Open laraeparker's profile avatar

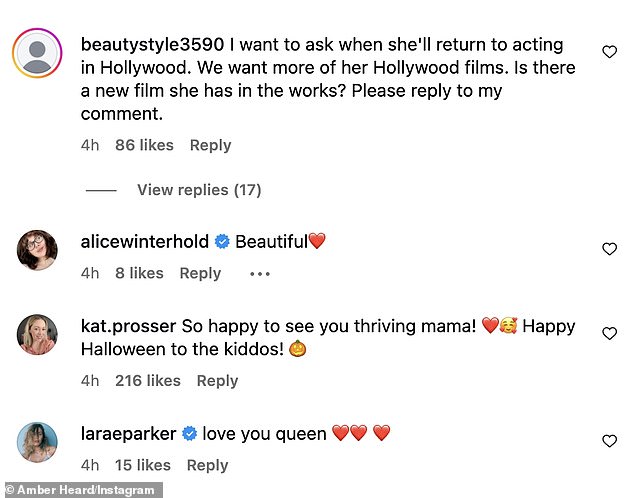pyautogui.click(x=37, y=442)
